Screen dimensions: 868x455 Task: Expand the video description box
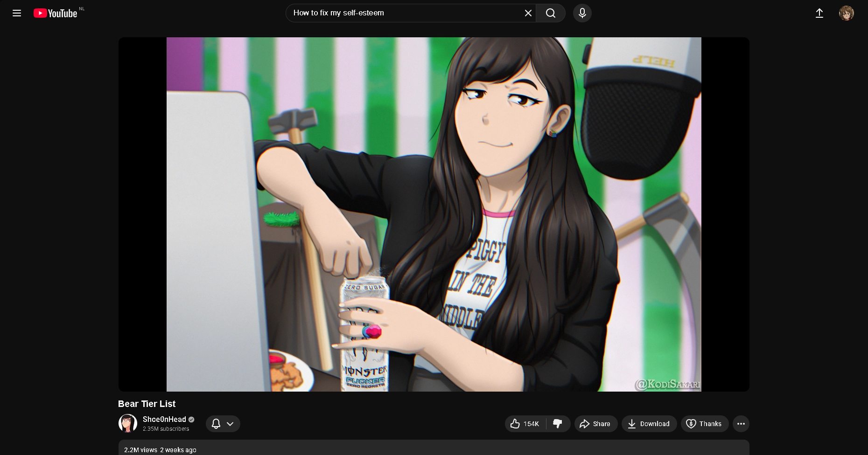click(434, 448)
